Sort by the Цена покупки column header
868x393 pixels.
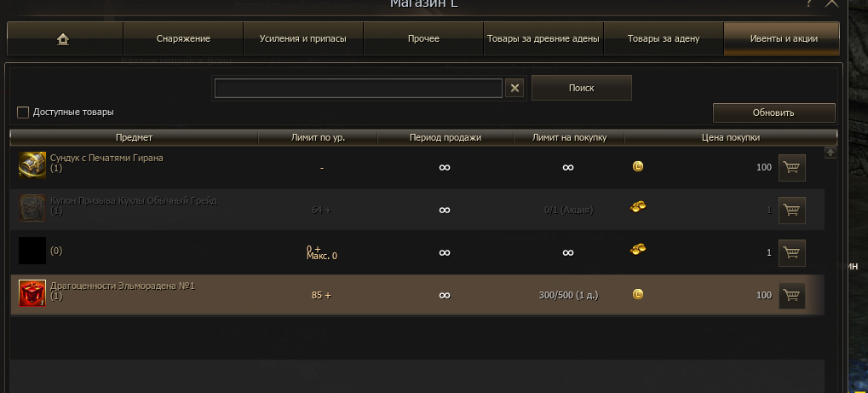click(731, 137)
